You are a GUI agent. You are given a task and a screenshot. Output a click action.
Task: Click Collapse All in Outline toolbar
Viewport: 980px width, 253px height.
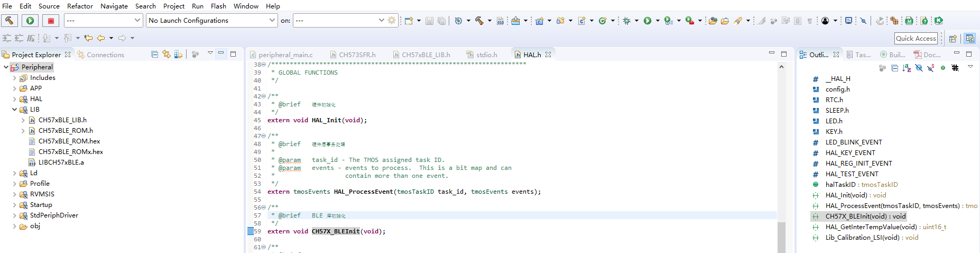[x=894, y=68]
